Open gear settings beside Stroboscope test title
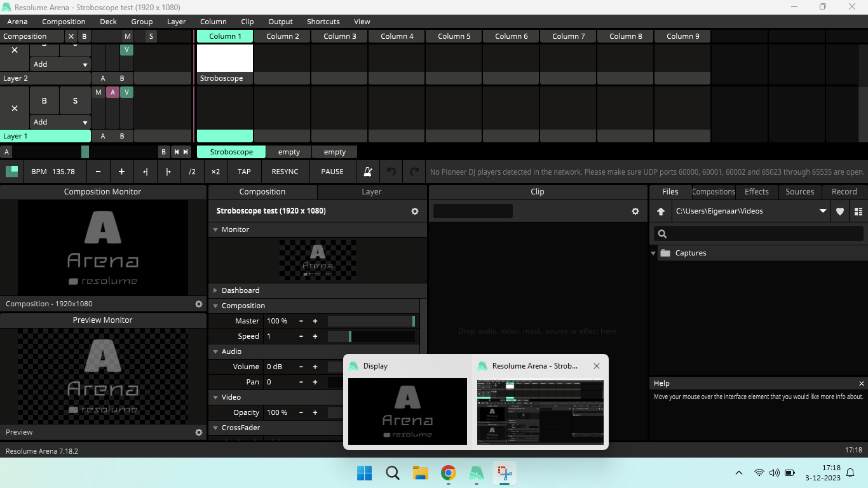Viewport: 868px width, 488px height. (415, 212)
